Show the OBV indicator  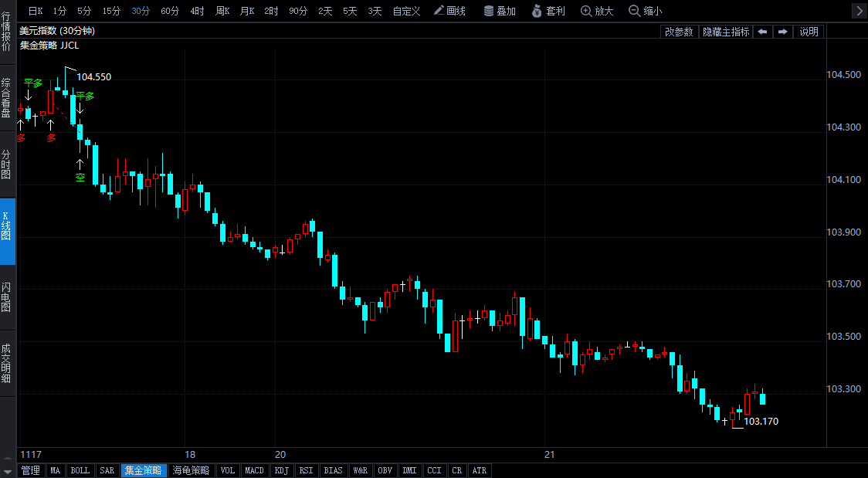coord(385,470)
